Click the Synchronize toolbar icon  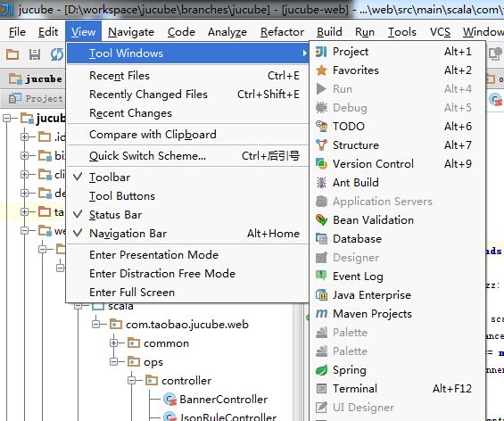pos(57,54)
